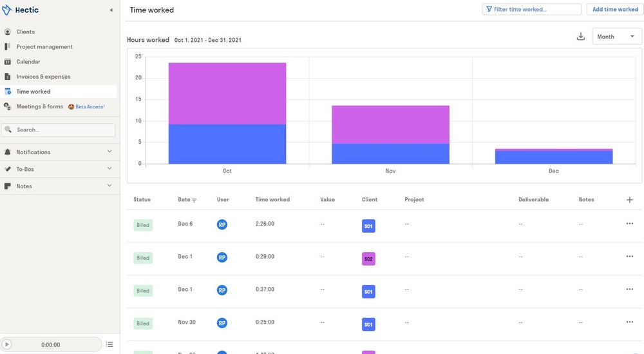The height and width of the screenshot is (354, 644).
Task: Open options menu for 0:37:00 row
Action: click(x=630, y=290)
